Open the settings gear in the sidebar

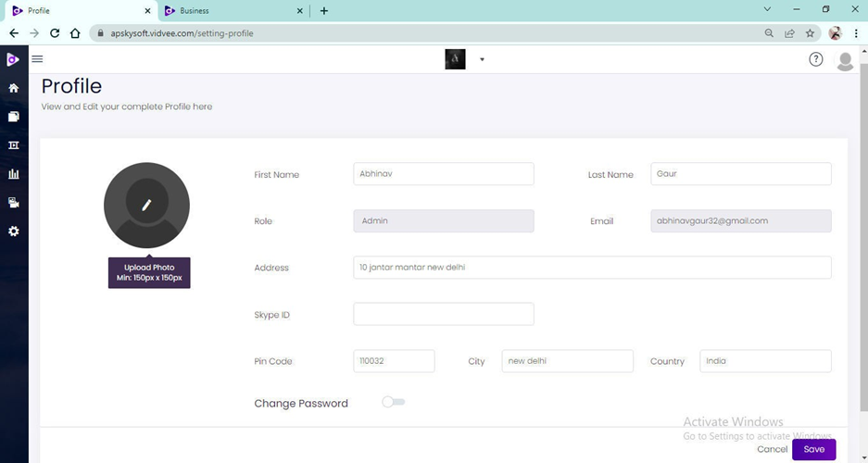pyautogui.click(x=14, y=231)
